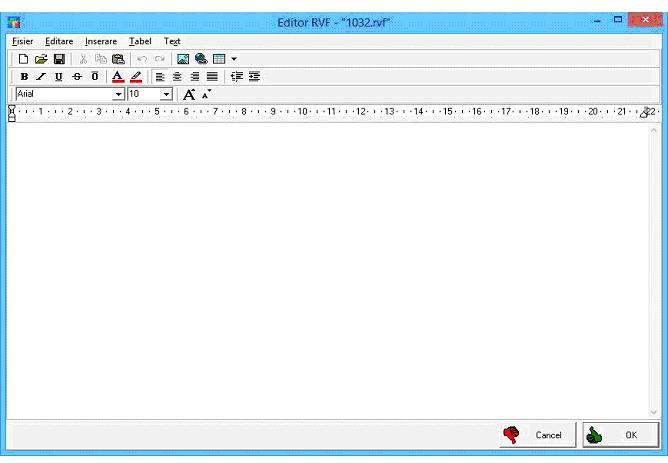This screenshot has width=668, height=463.
Task: Toggle Underline formatting
Action: point(59,76)
